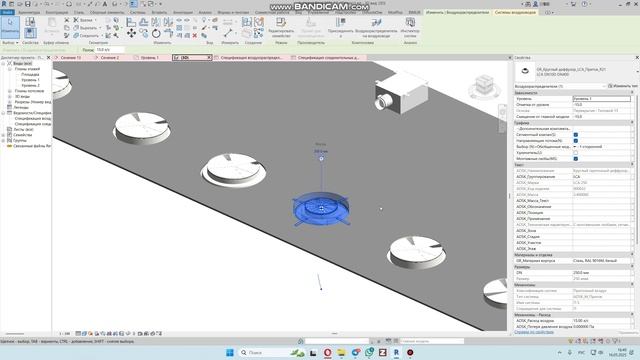Enable Уплотнитель(U) checkbox

tap(576, 153)
